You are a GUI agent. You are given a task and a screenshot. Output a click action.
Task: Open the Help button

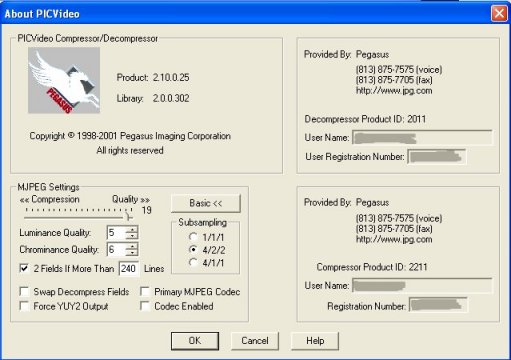click(315, 341)
